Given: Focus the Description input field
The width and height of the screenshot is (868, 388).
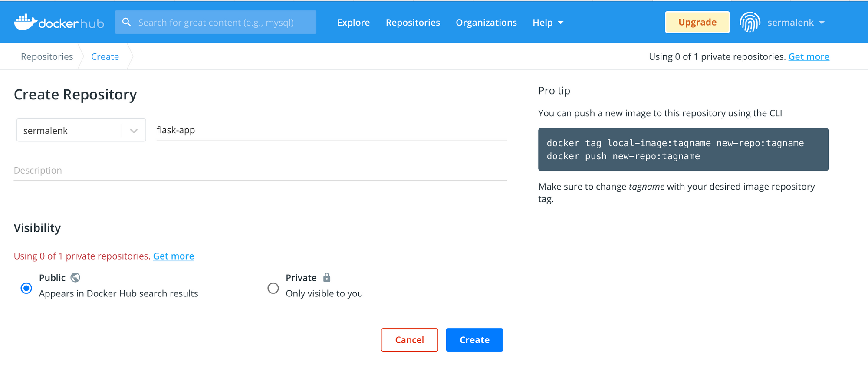Looking at the screenshot, I should (260, 170).
